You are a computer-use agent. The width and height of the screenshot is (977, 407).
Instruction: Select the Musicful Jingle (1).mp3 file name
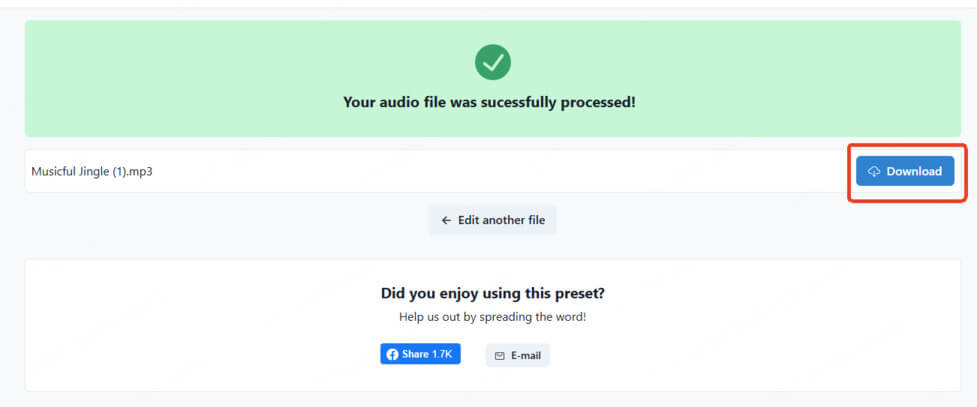pos(92,171)
